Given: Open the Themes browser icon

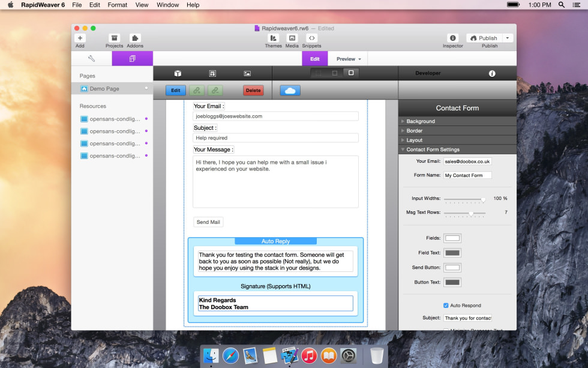Looking at the screenshot, I should pyautogui.click(x=274, y=38).
